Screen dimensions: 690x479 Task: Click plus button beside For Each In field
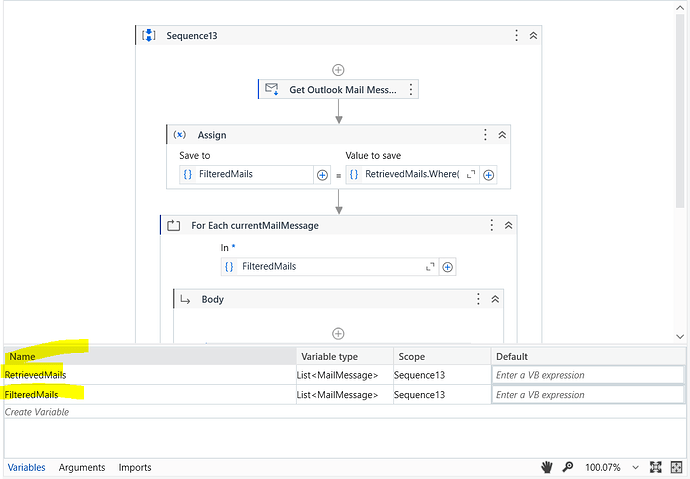coord(447,267)
